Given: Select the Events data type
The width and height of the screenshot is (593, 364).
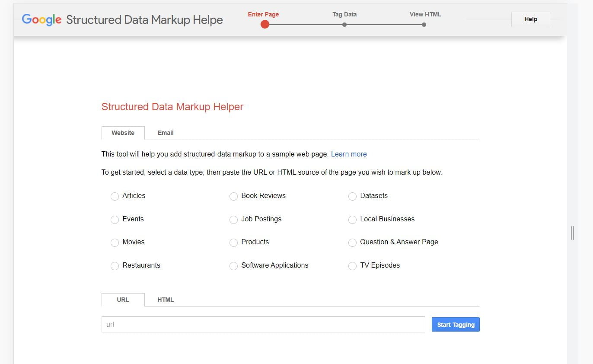Looking at the screenshot, I should 115,220.
